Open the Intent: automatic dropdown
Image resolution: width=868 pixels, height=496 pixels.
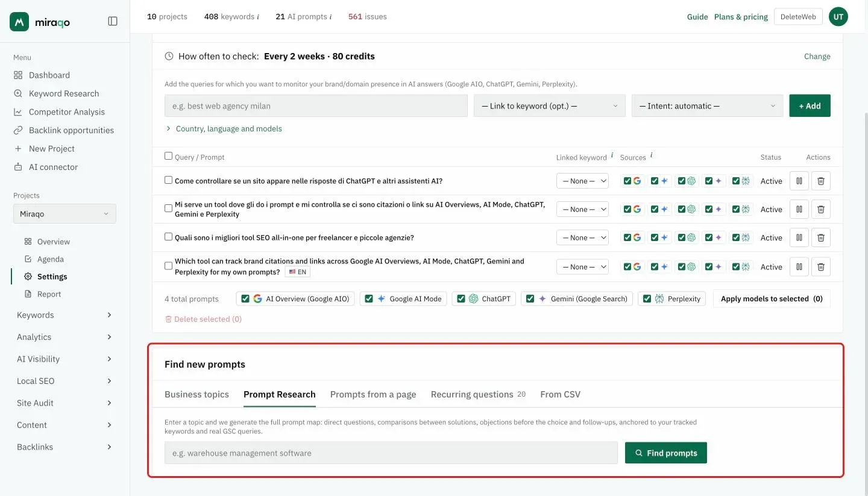click(x=707, y=105)
